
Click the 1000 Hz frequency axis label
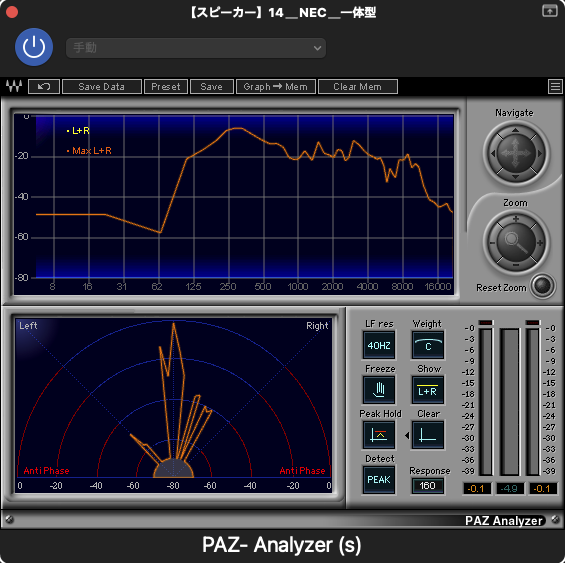click(298, 287)
